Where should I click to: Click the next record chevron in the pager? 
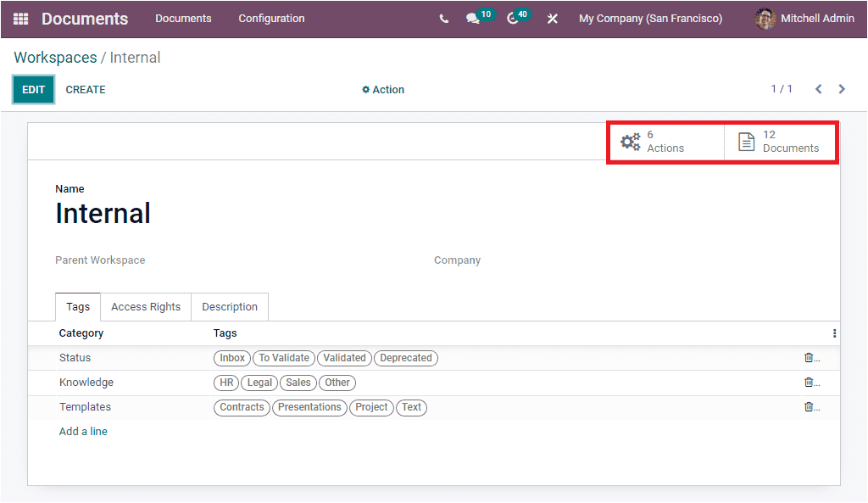click(x=842, y=88)
